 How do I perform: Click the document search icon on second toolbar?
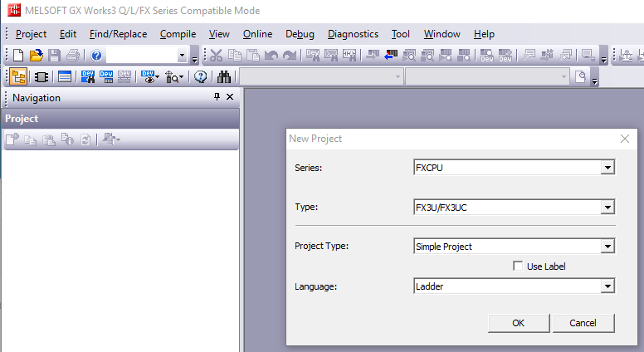click(580, 77)
